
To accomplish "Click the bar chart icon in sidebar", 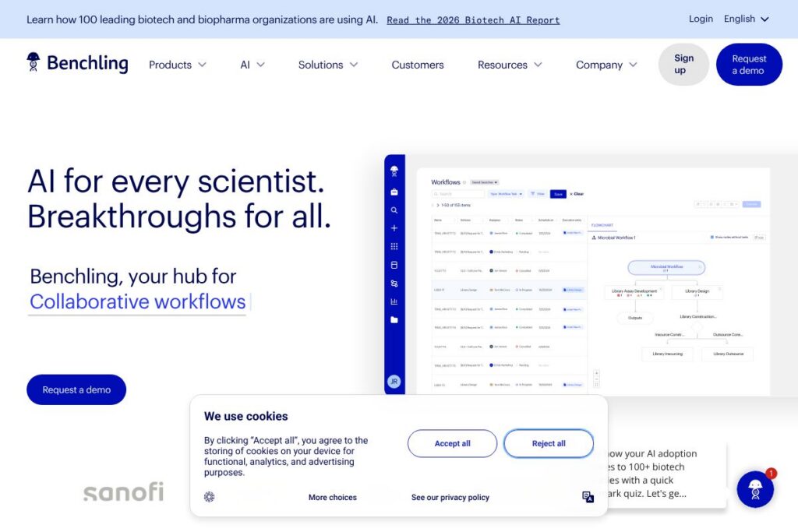I will 394,301.
